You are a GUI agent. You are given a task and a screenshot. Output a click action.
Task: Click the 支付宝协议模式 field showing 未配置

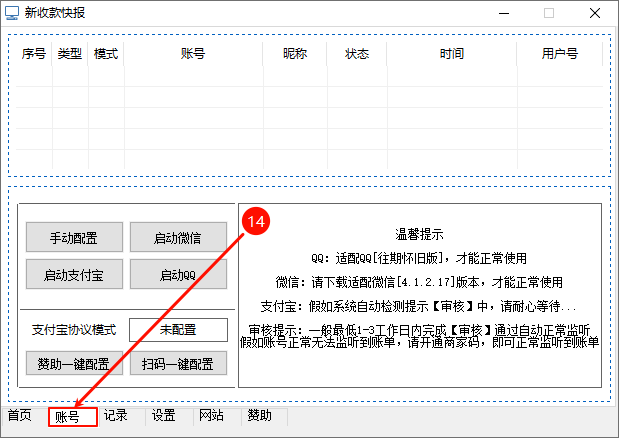(178, 329)
